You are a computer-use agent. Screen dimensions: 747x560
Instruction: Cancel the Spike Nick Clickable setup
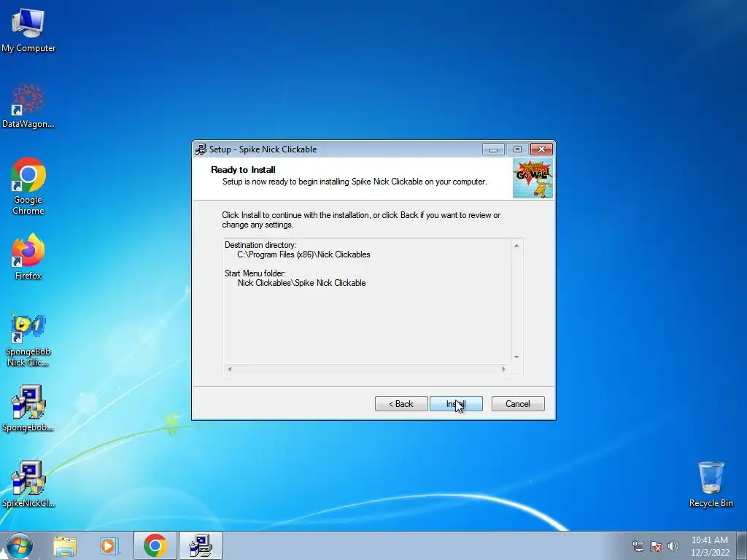[518, 404]
